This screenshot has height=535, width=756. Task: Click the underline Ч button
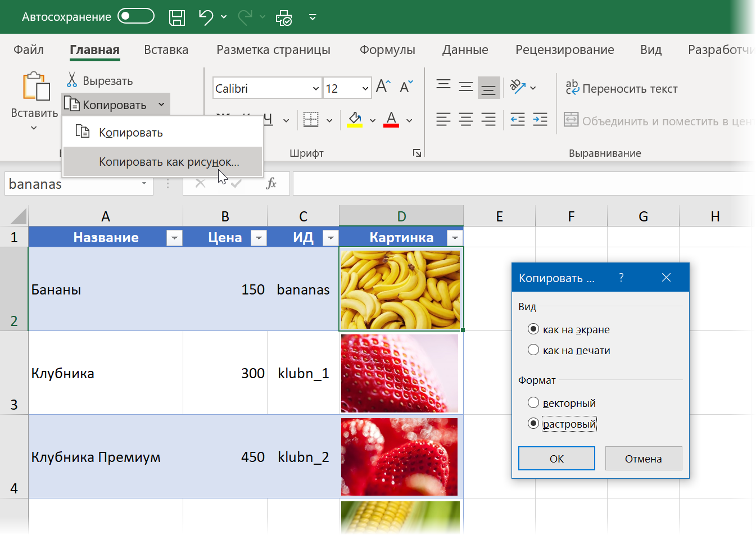(x=268, y=119)
